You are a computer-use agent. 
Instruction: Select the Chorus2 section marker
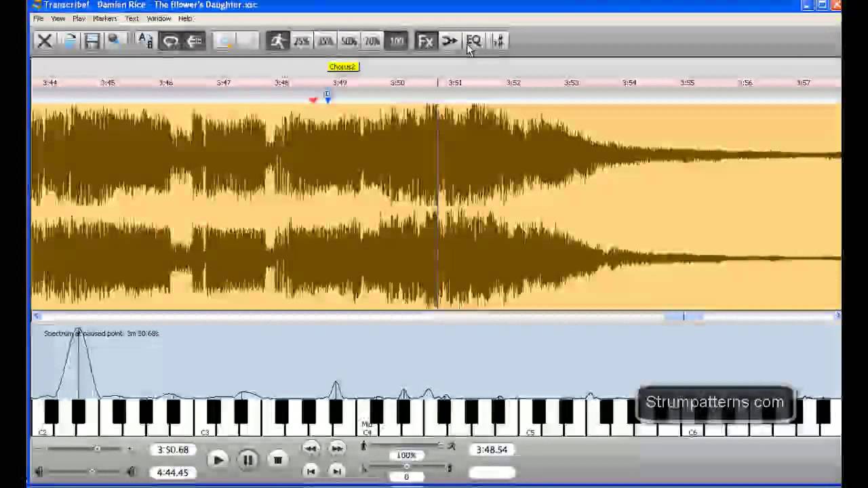[343, 66]
